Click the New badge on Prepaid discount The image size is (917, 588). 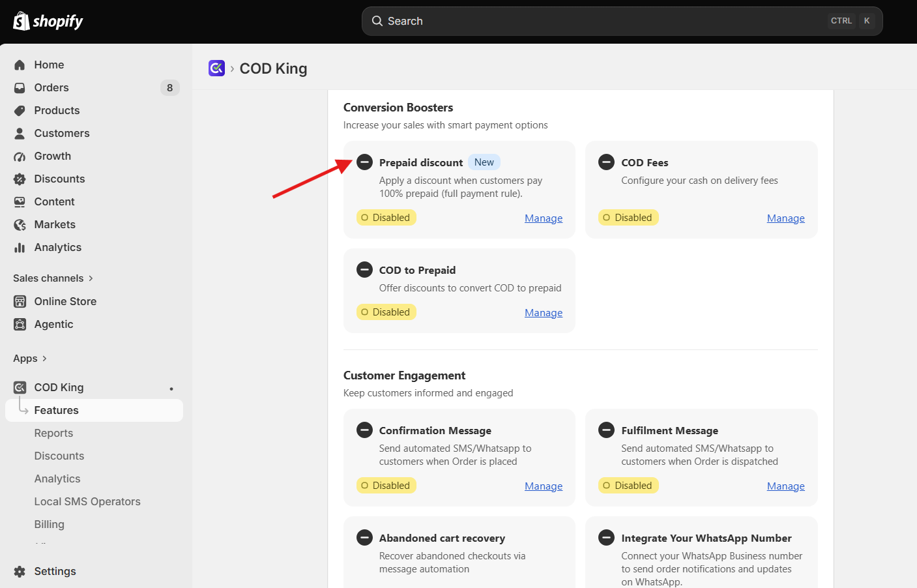point(484,162)
